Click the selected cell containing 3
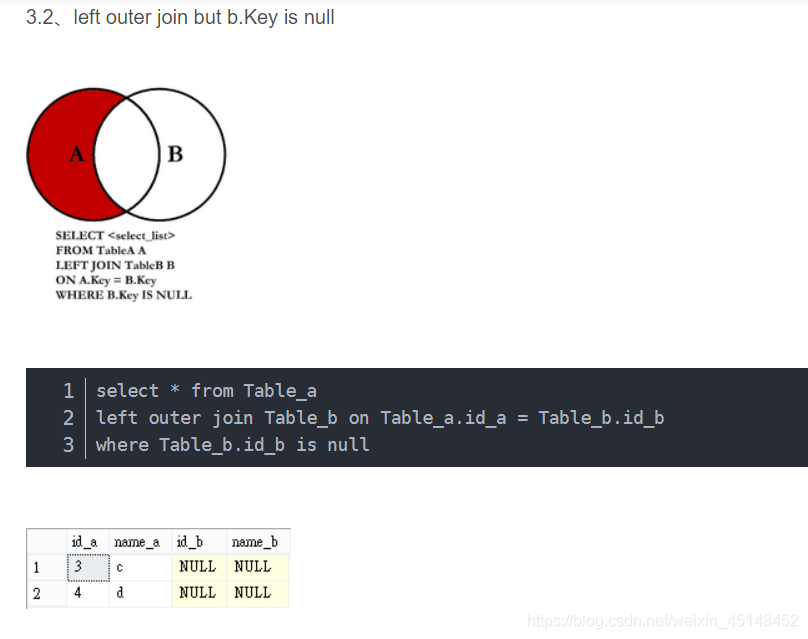Viewport: 808px width, 639px height. pyautogui.click(x=88, y=567)
